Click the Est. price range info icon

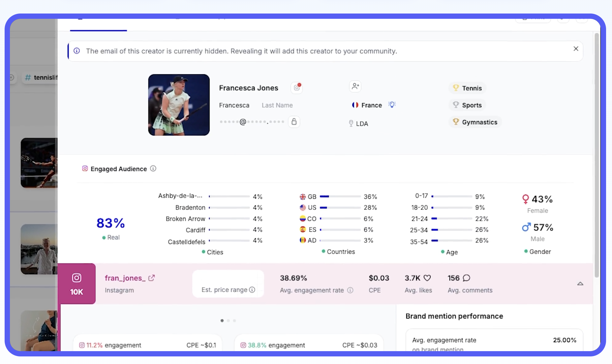point(252,289)
